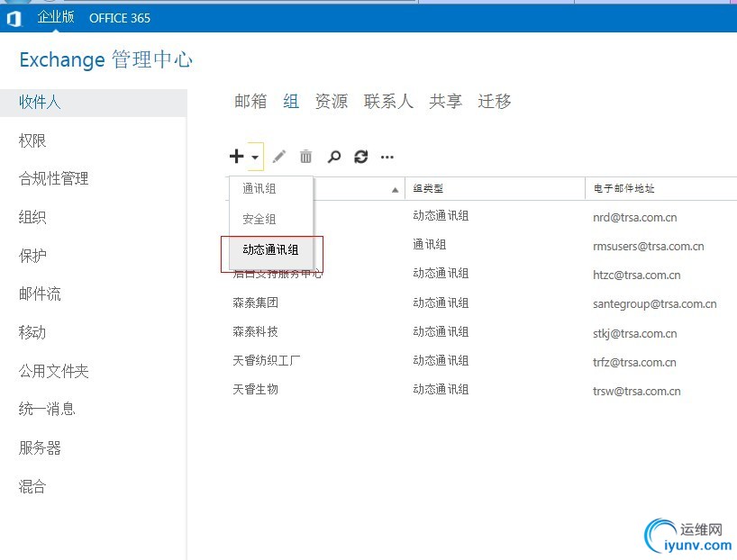Click the stkj@trsa.com.cn email cell
Viewport: 737px width, 560px height.
tap(634, 333)
